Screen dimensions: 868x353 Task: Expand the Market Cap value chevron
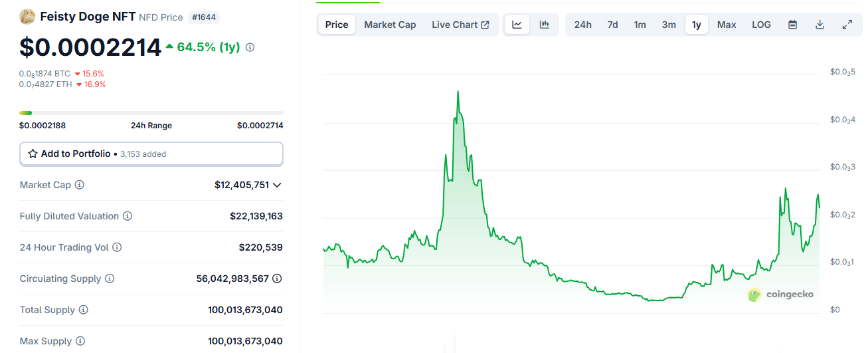[277, 185]
